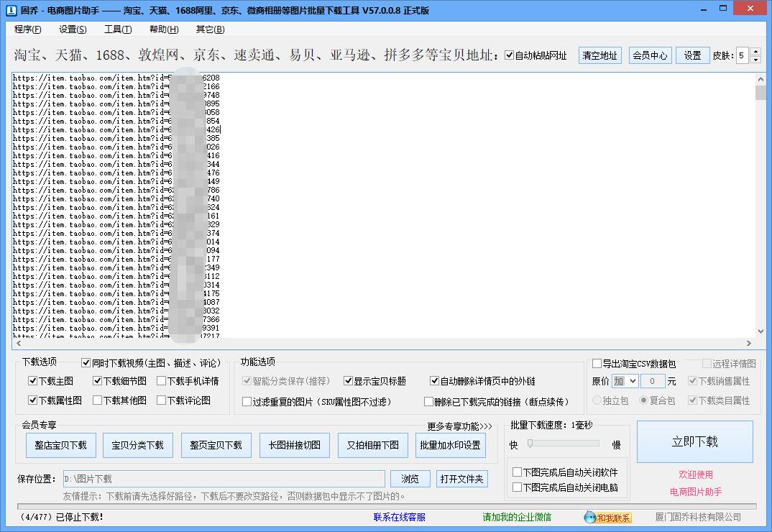Click the app logo icon in title bar
The height and width of the screenshot is (532, 772).
coord(12,10)
